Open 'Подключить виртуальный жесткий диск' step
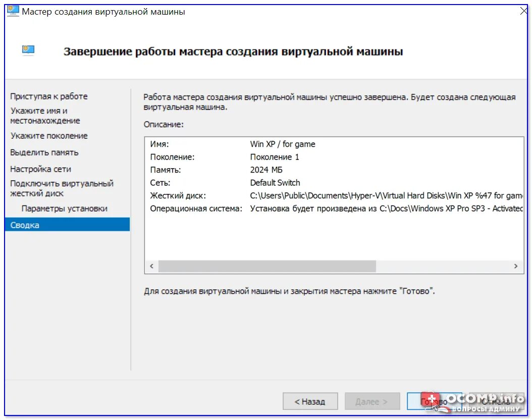 point(62,188)
